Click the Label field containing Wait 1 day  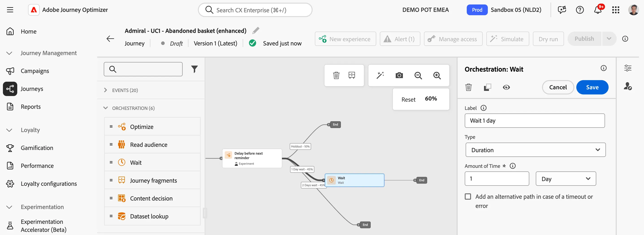pos(534,121)
